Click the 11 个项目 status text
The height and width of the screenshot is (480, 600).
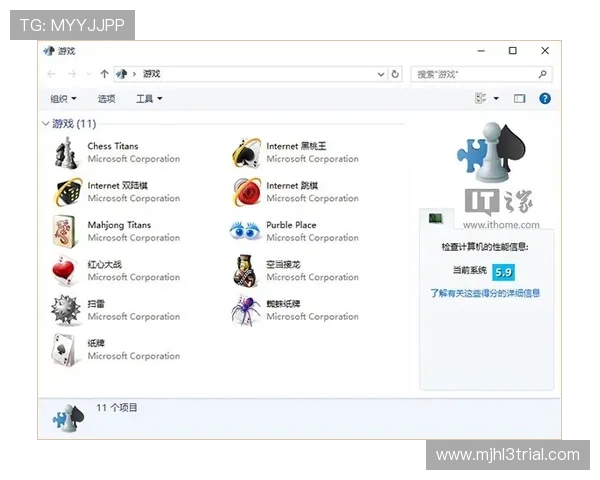coord(116,408)
